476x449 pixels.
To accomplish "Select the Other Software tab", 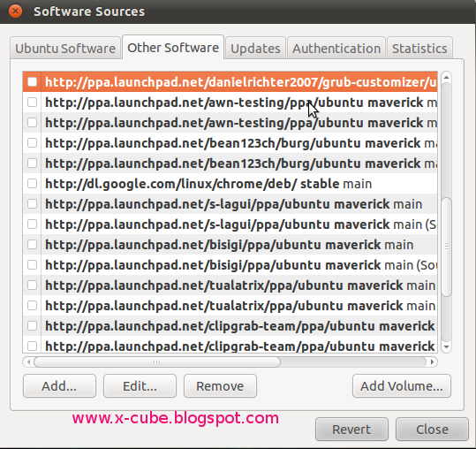I will [173, 48].
